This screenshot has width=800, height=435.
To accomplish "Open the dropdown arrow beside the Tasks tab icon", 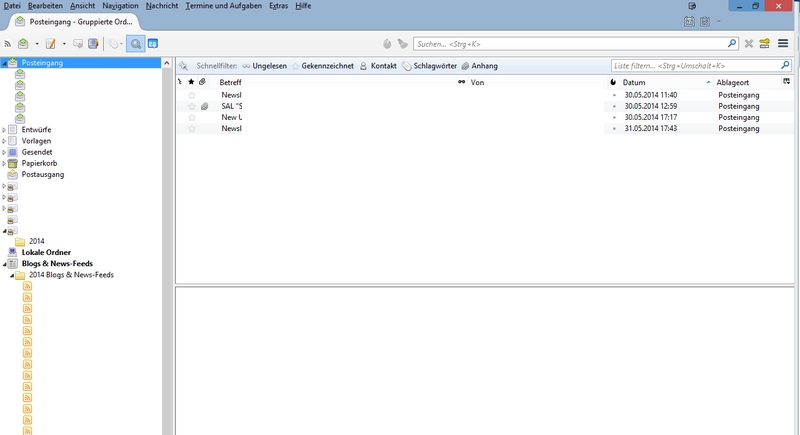I will point(719,21).
